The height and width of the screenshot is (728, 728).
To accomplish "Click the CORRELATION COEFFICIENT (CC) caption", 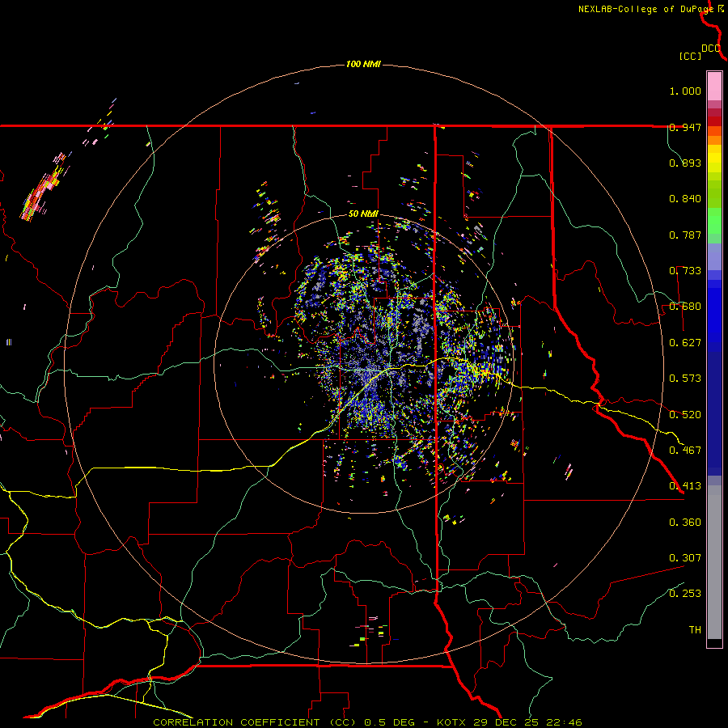I will click(x=256, y=722).
